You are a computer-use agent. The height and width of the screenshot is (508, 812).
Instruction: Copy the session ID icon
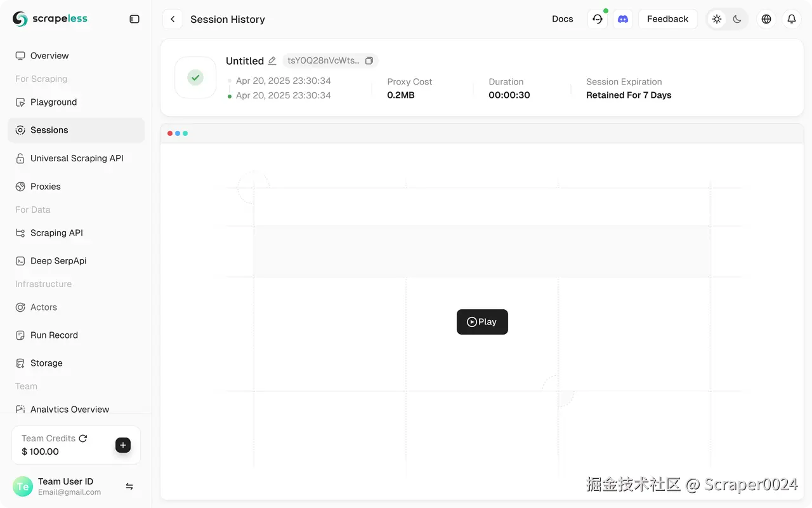point(369,61)
